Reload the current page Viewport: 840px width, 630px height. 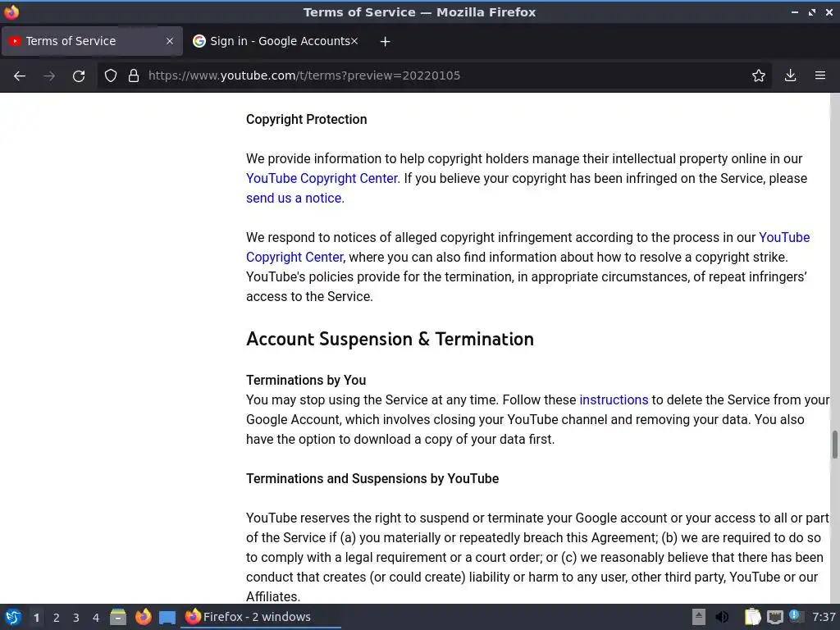79,75
